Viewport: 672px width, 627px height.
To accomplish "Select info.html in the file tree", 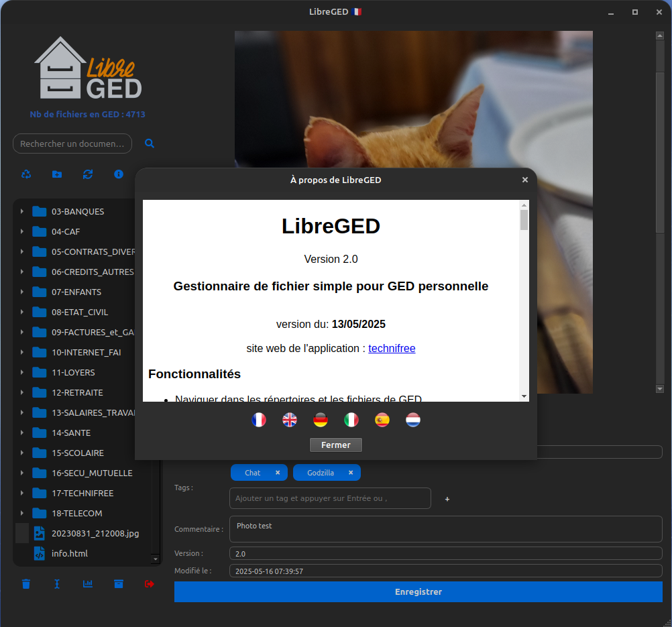I will point(70,554).
